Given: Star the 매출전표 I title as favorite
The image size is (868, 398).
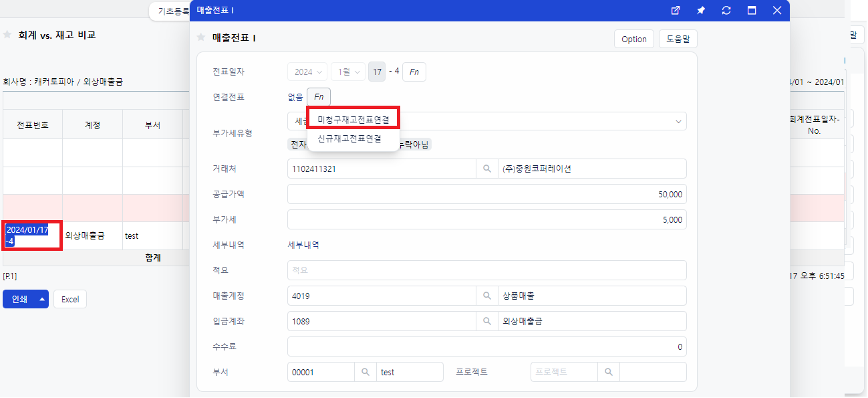Looking at the screenshot, I should coord(201,38).
